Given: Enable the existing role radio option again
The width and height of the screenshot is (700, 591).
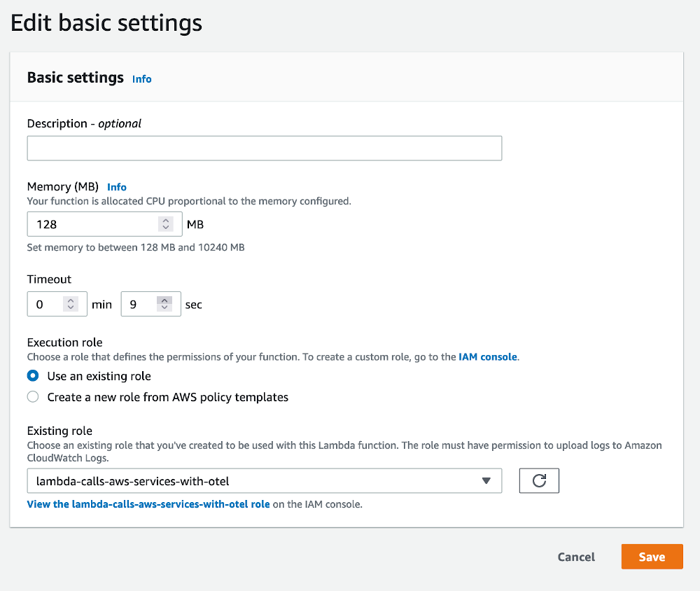Looking at the screenshot, I should click(31, 375).
